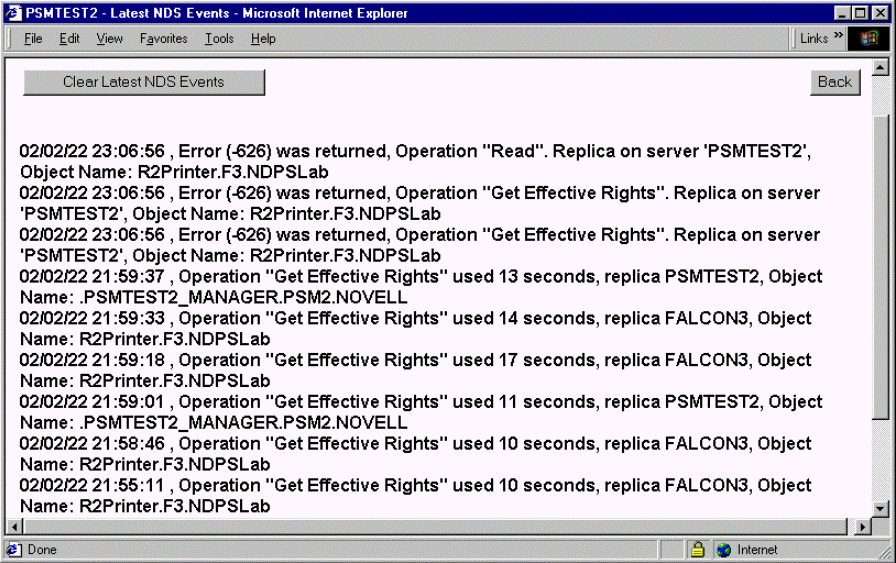Screen dimensions: 896x563
Task: Open the View menu
Action: pyautogui.click(x=109, y=39)
